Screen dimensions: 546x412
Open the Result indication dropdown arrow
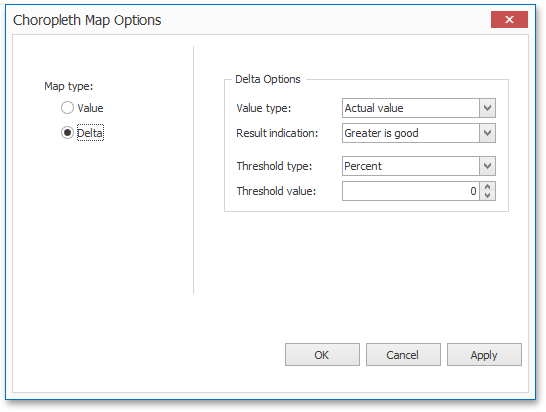(x=487, y=133)
